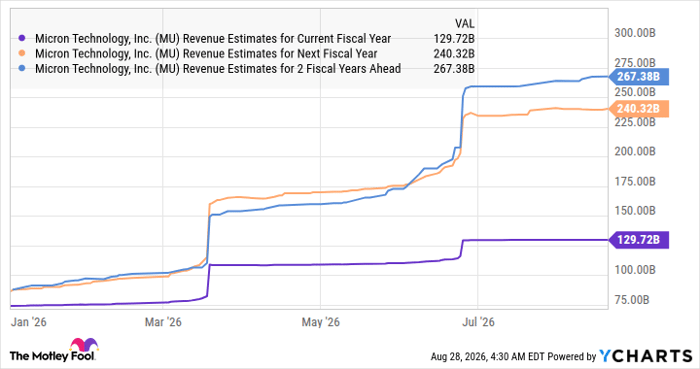The image size is (700, 369).
Task: Click the 129.72B value in the legend
Action: click(454, 39)
